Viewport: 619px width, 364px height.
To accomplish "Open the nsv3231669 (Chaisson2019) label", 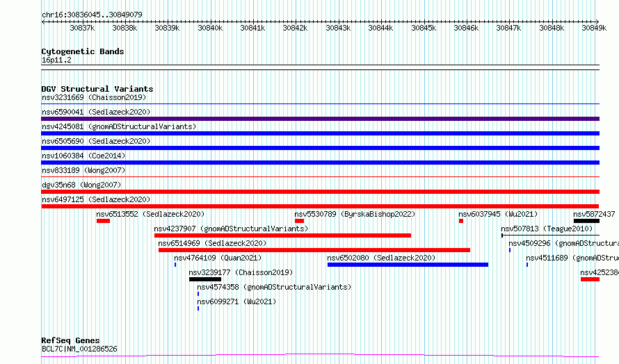I will tap(94, 97).
